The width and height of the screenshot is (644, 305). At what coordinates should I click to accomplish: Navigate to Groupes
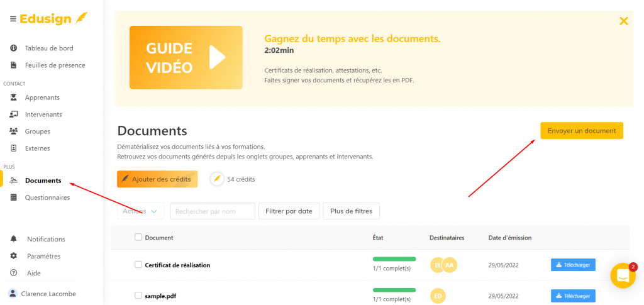click(x=37, y=131)
